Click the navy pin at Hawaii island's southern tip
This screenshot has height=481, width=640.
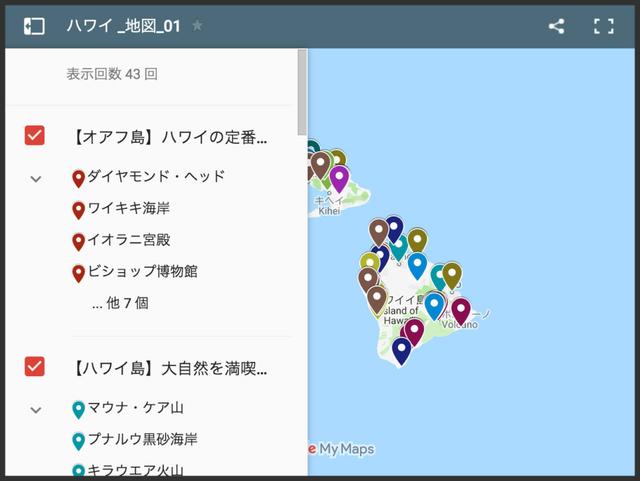401,351
